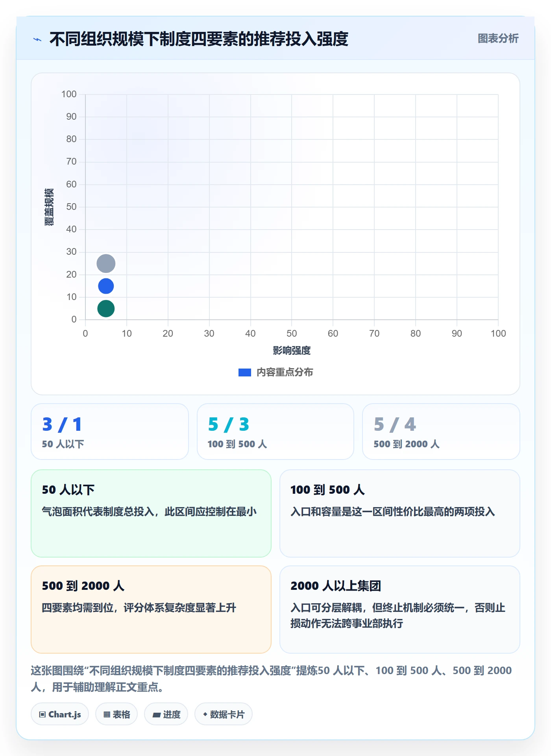The image size is (551, 756).
Task: Click the 50 人以下 label under 3 / 1
Action: tap(63, 444)
